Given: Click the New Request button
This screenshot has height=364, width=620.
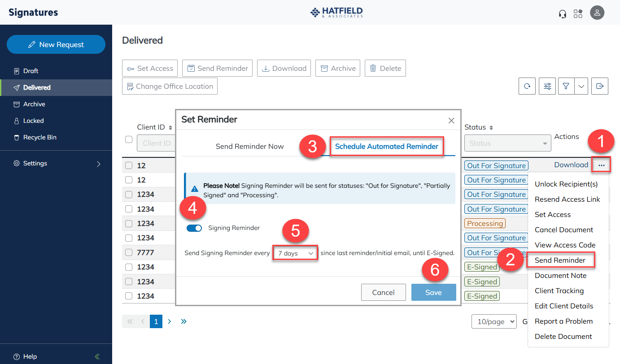Looking at the screenshot, I should pyautogui.click(x=56, y=44).
